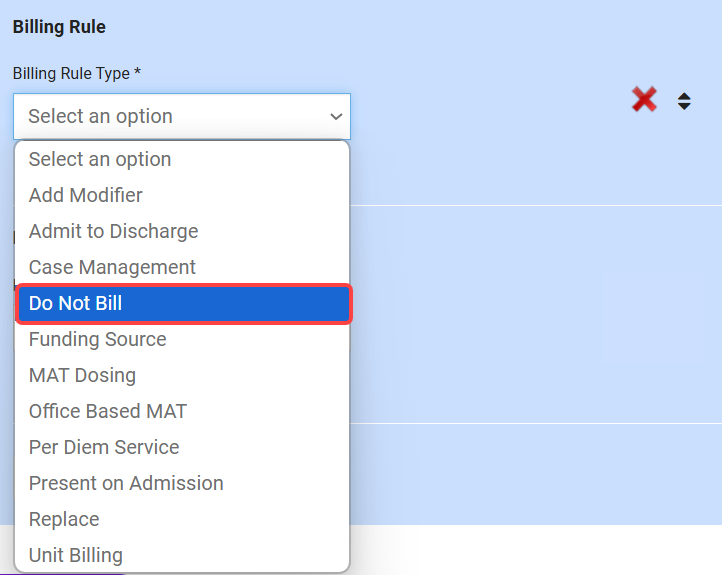Viewport: 722px width, 575px height.
Task: Click the red X delete icon
Action: [x=644, y=99]
